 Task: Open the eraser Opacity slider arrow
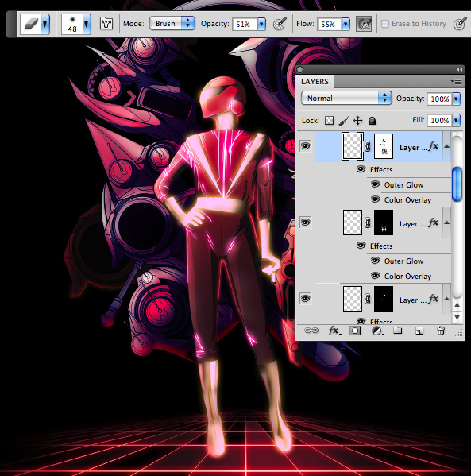(x=261, y=24)
